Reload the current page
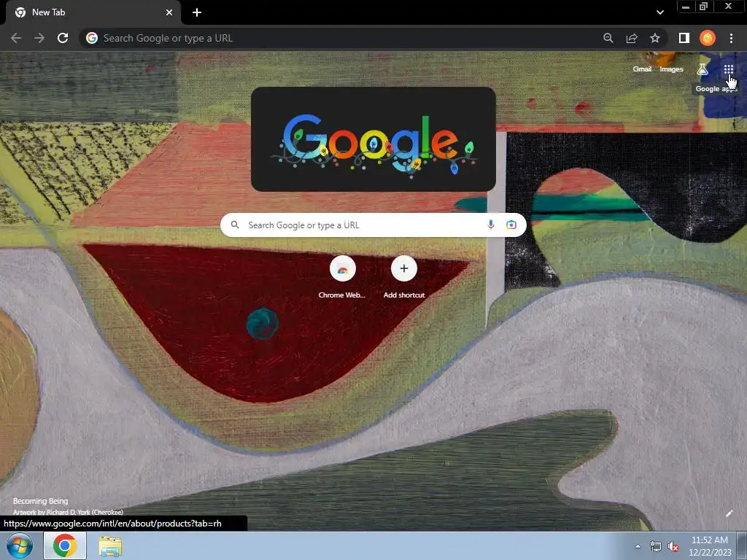The width and height of the screenshot is (747, 560). click(63, 38)
